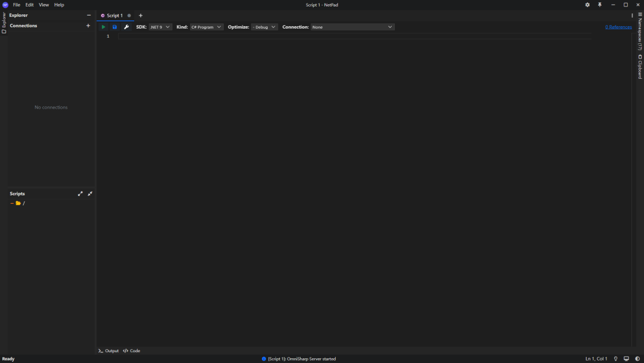Screen dimensions: 644x363
Task: Open the Connection None dropdown
Action: (x=352, y=27)
